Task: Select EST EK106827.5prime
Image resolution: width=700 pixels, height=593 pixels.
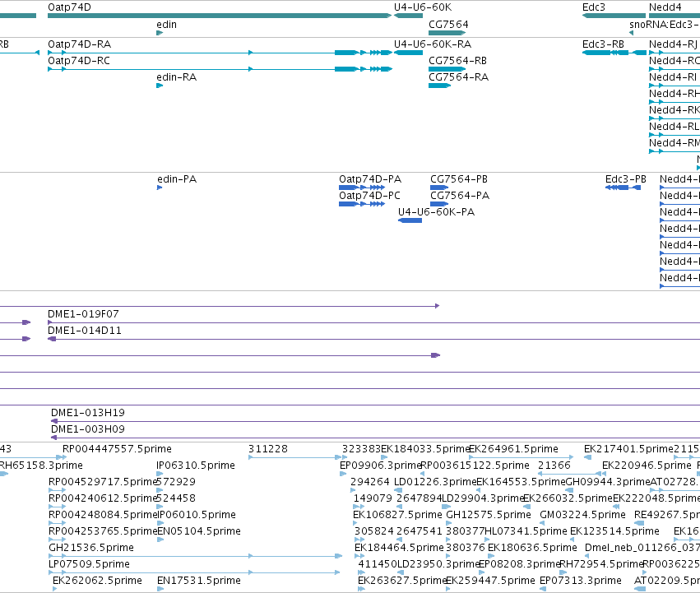Action: (397, 515)
